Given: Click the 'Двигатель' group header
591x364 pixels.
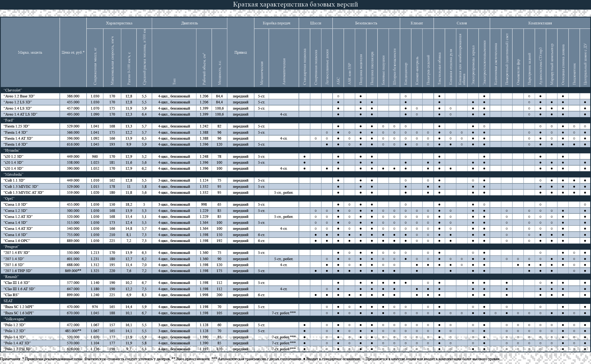Looking at the screenshot, I should point(190,23).
